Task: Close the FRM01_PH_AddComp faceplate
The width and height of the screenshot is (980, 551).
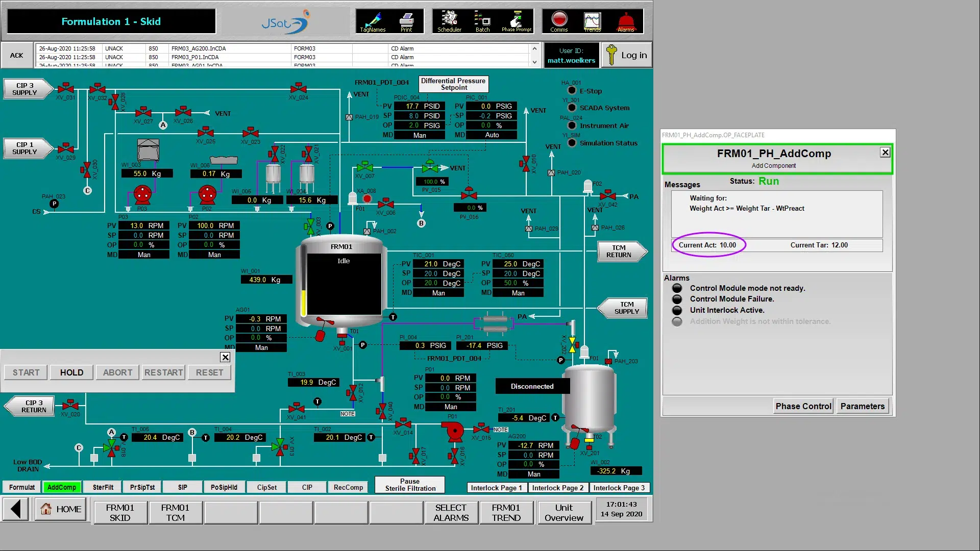Action: tap(885, 152)
